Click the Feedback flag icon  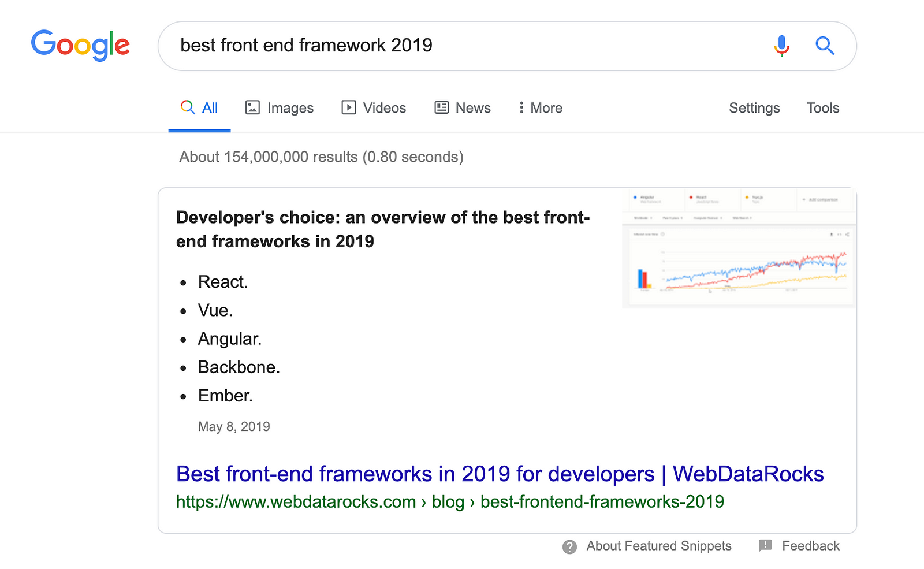point(765,546)
